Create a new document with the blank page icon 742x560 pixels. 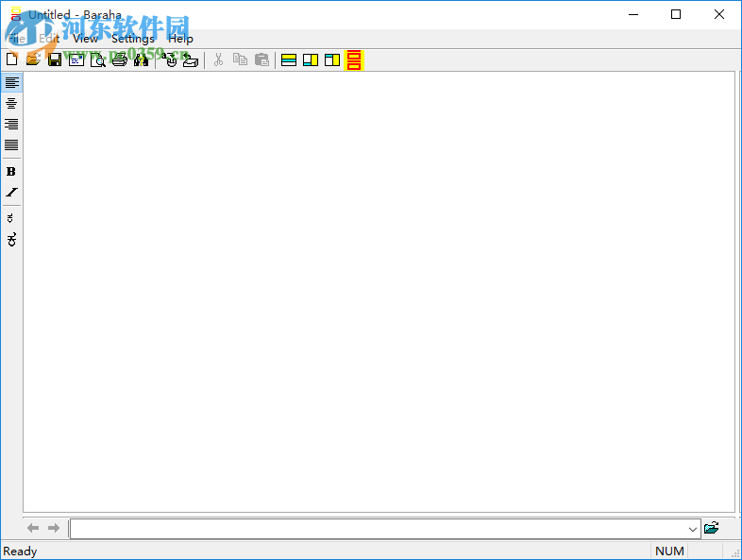[12, 59]
